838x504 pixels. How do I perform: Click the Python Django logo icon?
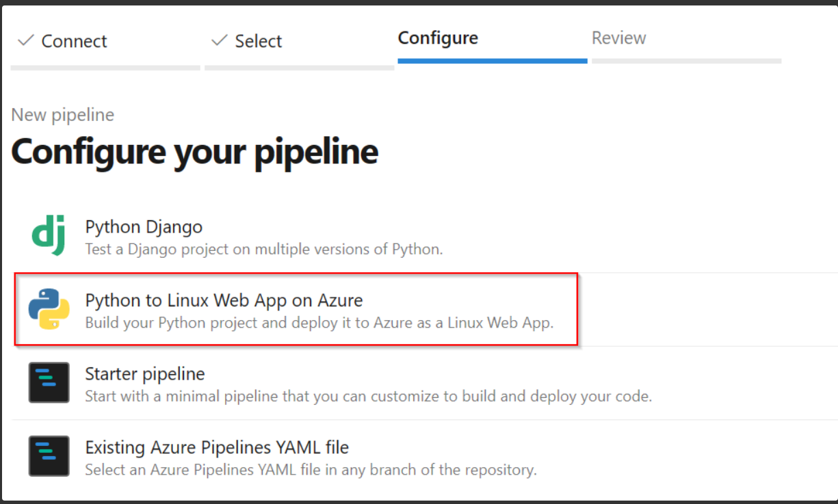[x=49, y=235]
